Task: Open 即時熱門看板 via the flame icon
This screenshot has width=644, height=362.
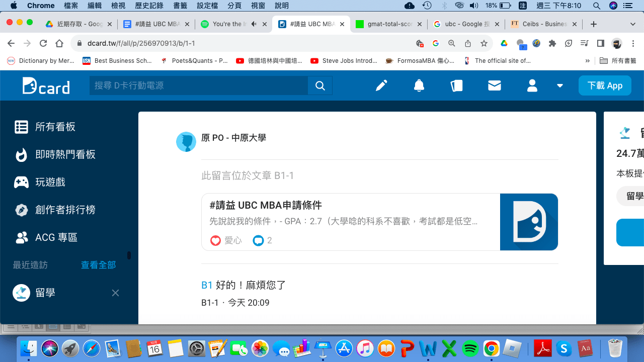Action: (x=22, y=154)
